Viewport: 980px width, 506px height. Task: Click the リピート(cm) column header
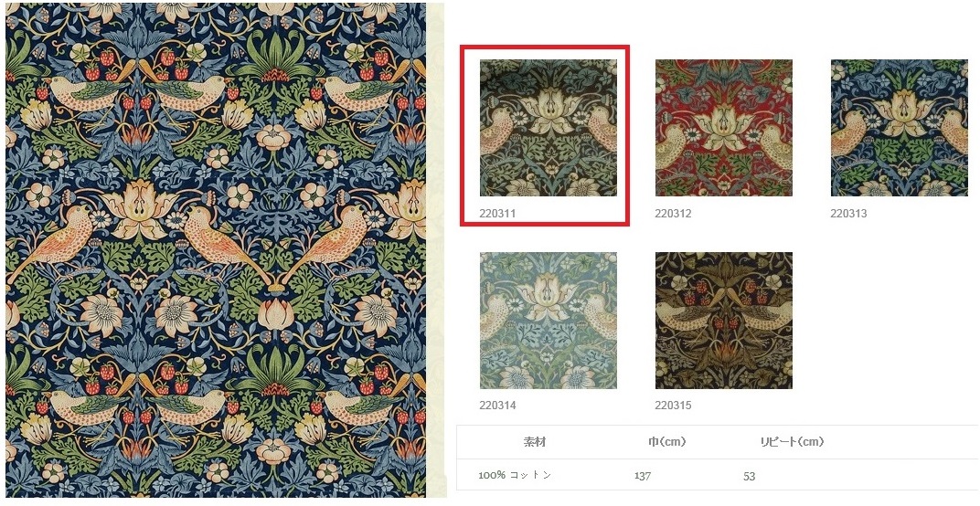pos(792,442)
